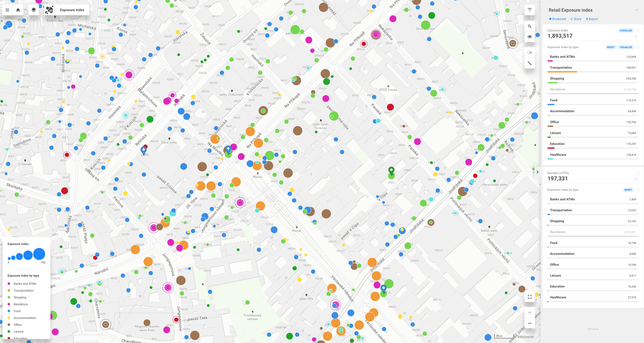The width and height of the screenshot is (644, 343).
Task: Toggle Shopping type in the legend
Action: tap(20, 297)
